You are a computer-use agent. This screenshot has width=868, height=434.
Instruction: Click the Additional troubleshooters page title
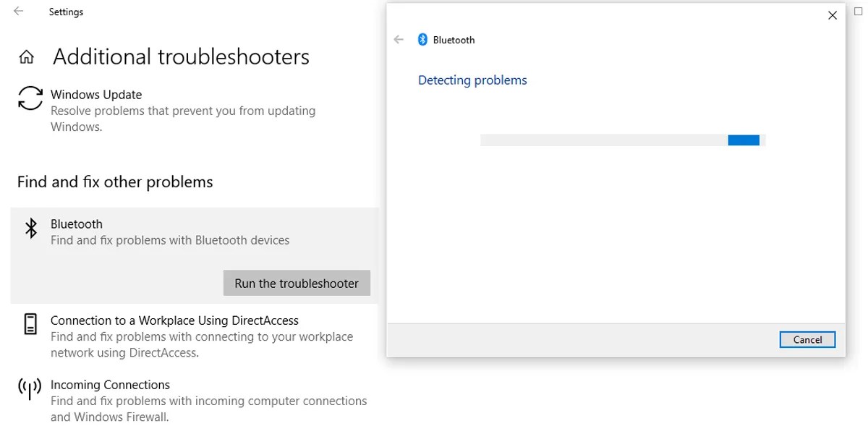click(180, 56)
